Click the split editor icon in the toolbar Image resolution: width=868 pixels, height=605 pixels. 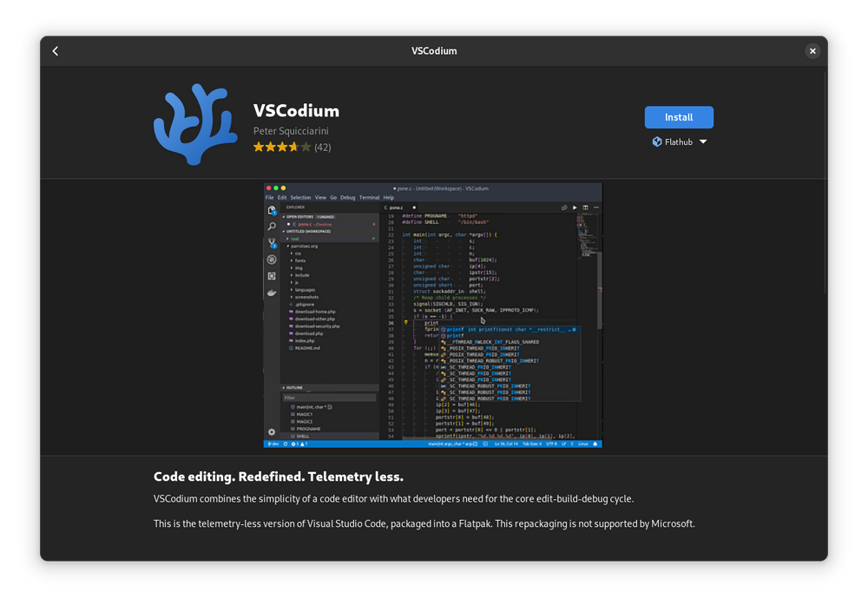coord(586,207)
